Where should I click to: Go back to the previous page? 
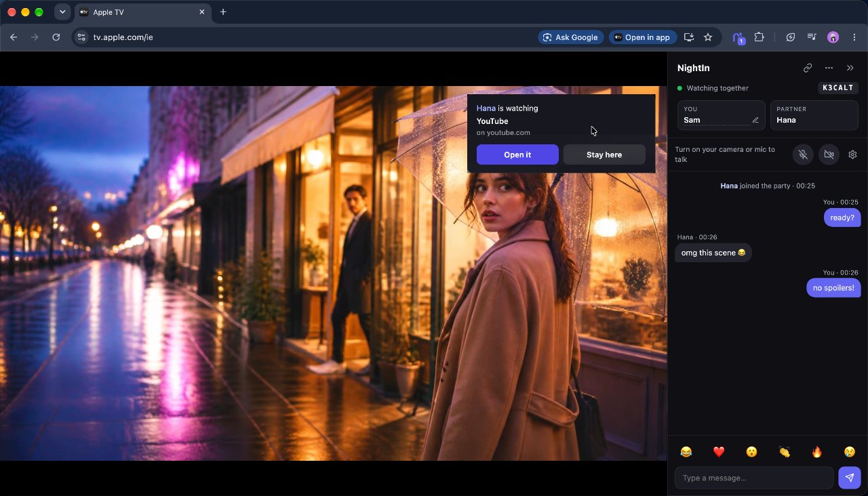tap(14, 37)
